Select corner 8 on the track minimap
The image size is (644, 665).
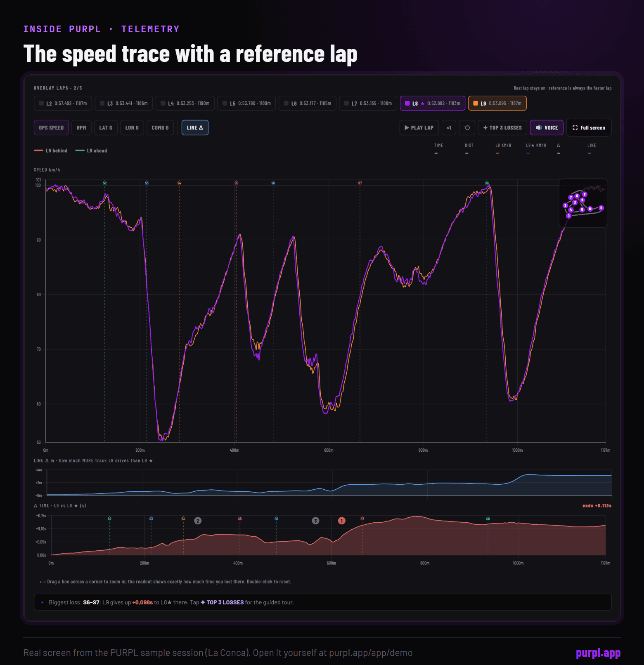coord(585,194)
